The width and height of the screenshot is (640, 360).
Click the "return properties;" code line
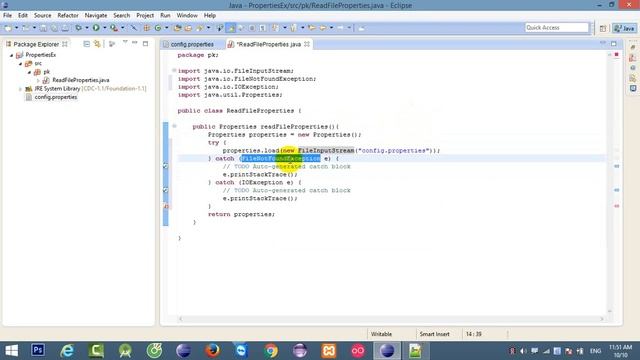point(241,214)
